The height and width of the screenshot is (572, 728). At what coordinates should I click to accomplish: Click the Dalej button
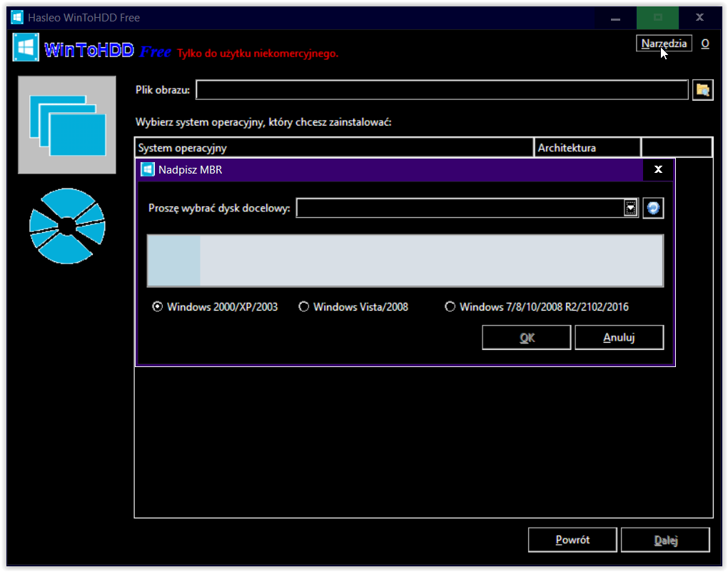tap(665, 539)
